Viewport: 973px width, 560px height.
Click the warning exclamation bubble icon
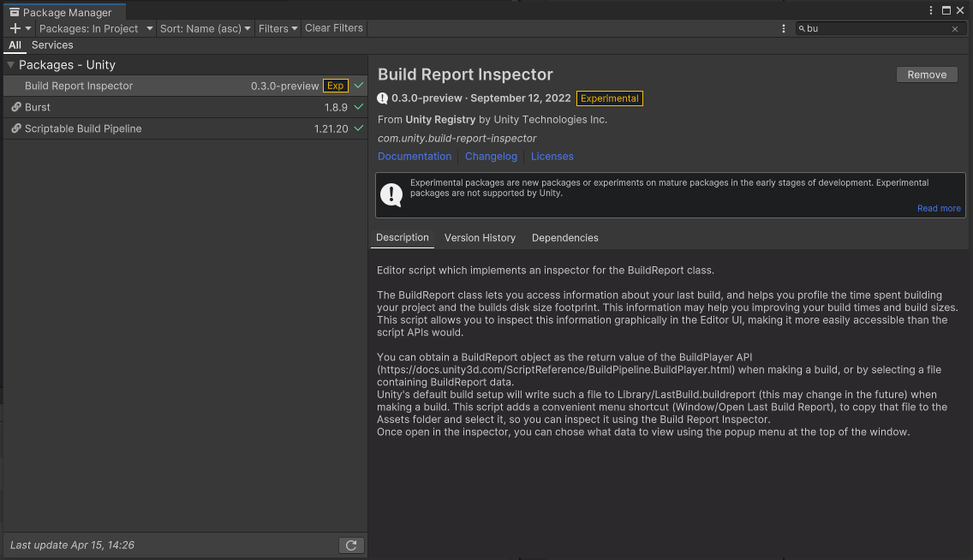pos(391,194)
